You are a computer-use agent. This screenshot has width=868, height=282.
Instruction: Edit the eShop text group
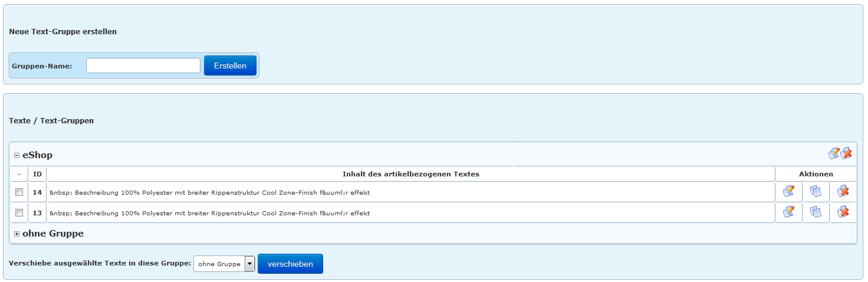(x=834, y=153)
